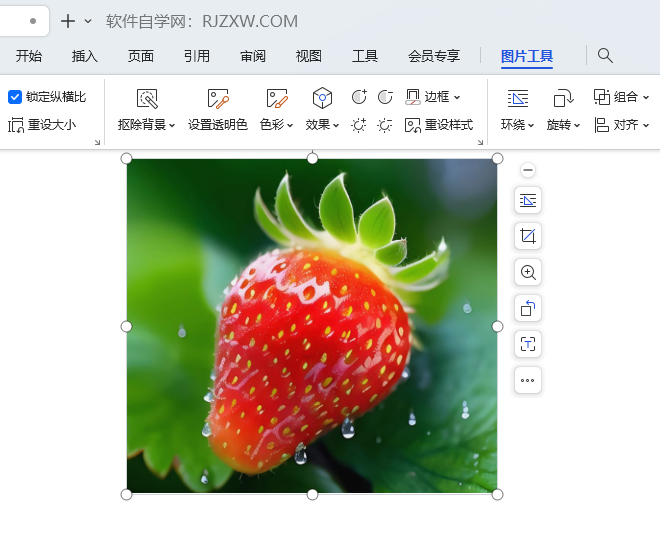Image resolution: width=660 pixels, height=540 pixels.
Task: Click the 对齐 align icon
Action: coord(601,125)
